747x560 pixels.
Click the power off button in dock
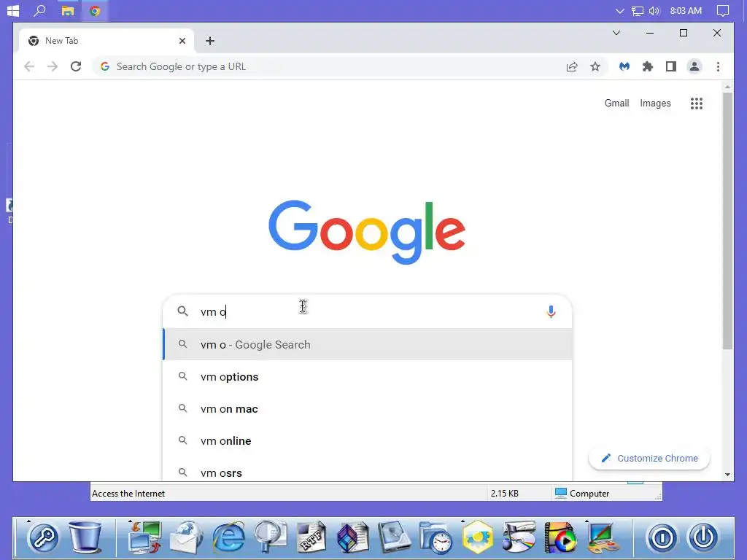703,538
